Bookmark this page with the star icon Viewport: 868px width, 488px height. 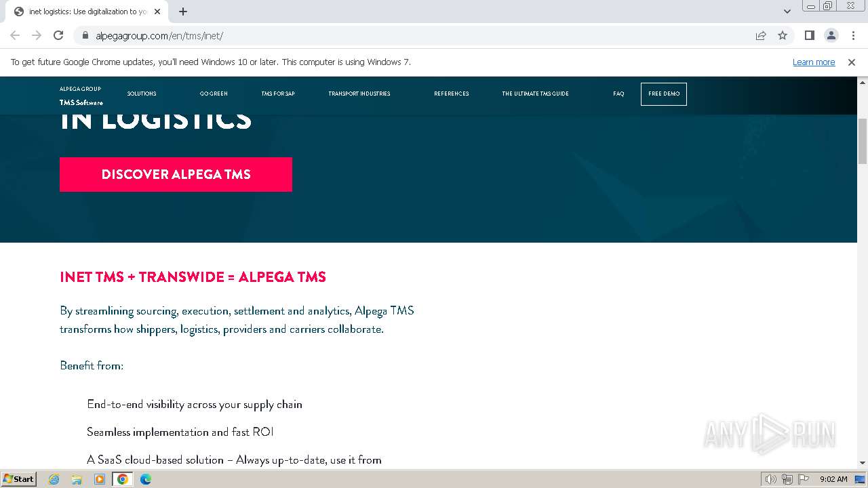783,35
